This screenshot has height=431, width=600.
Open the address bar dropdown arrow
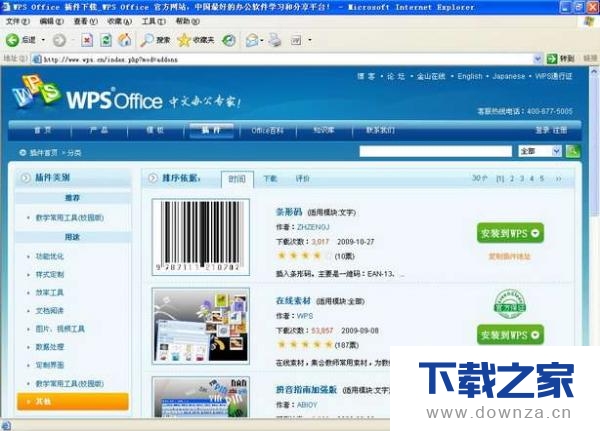tap(538, 59)
